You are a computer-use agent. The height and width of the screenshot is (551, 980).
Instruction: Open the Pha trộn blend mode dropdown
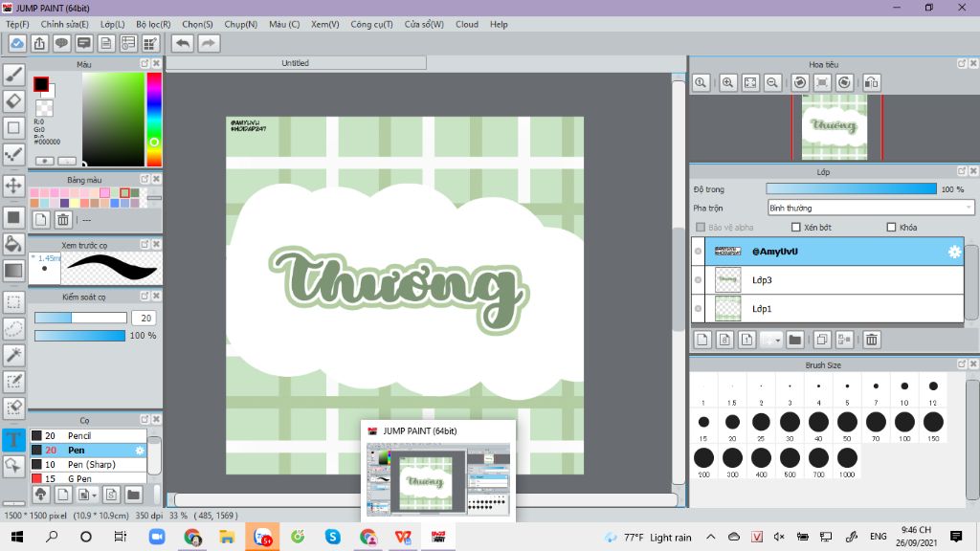coord(871,208)
